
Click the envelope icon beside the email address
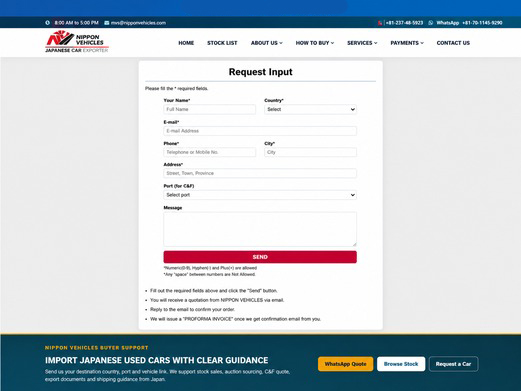107,23
